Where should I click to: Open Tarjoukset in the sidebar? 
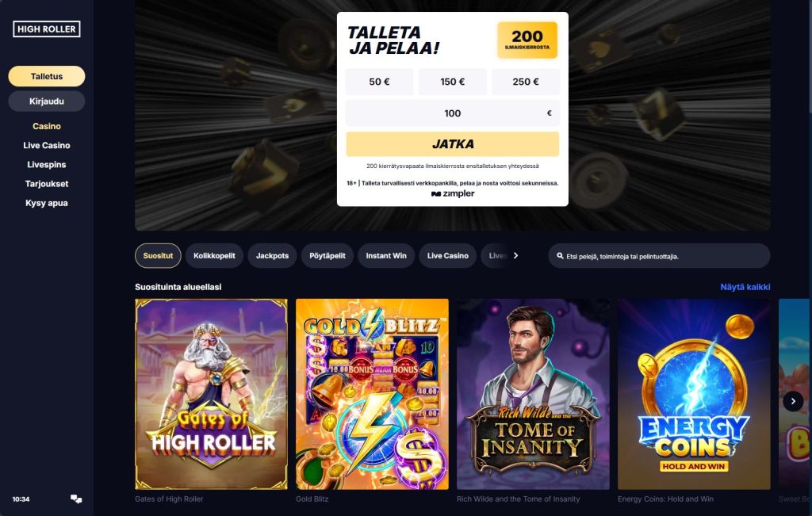click(47, 184)
